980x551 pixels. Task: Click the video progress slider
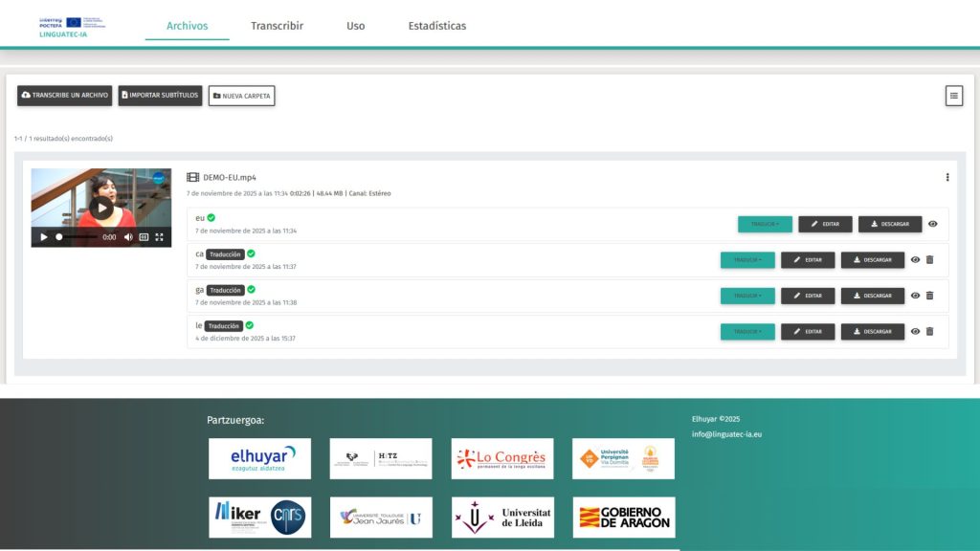click(x=77, y=237)
